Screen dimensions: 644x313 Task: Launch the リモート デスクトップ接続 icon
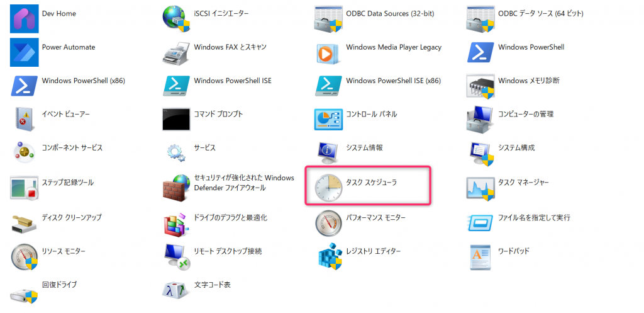(x=177, y=257)
